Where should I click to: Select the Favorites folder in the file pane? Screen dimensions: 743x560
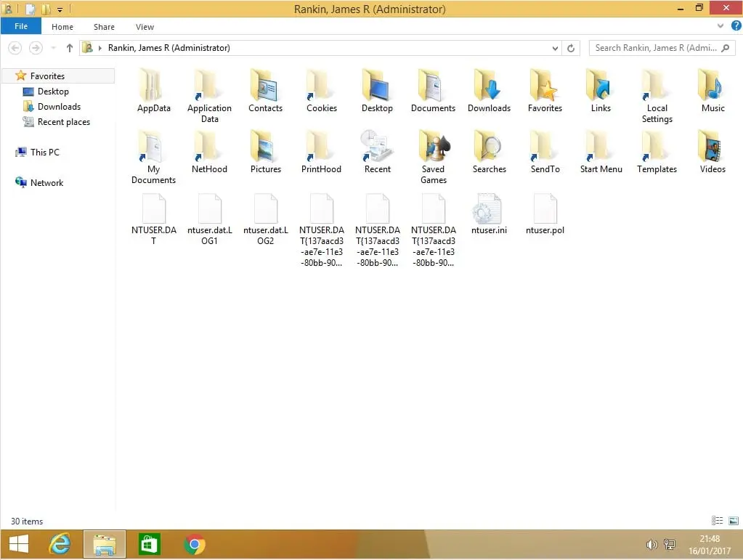[x=545, y=91]
